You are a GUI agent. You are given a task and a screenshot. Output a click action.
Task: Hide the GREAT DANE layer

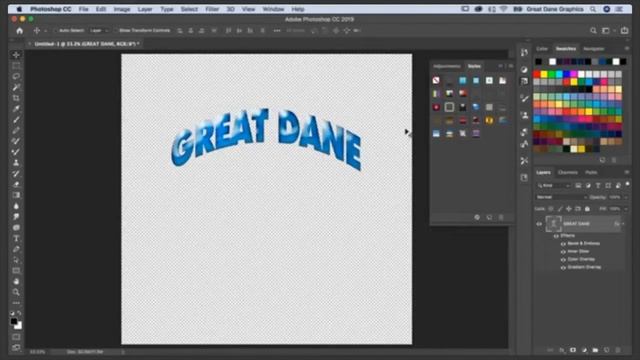[x=539, y=224]
